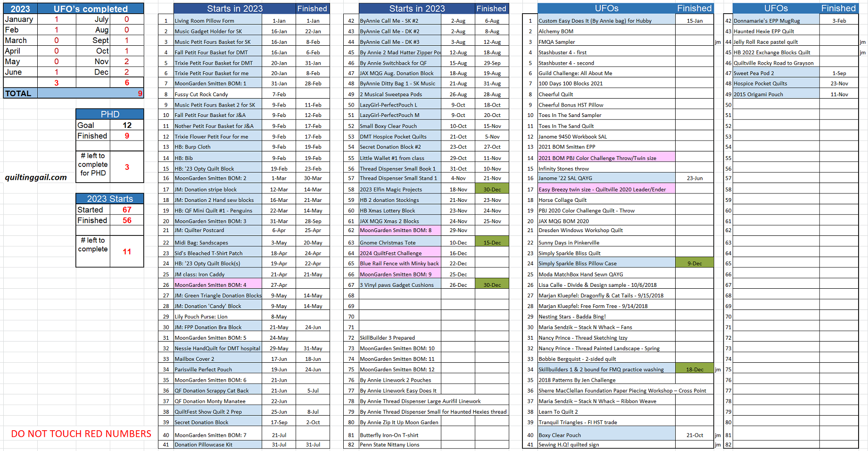
Task: Click 'Donnamarie's EPP MugRug' cell
Action: coord(776,21)
